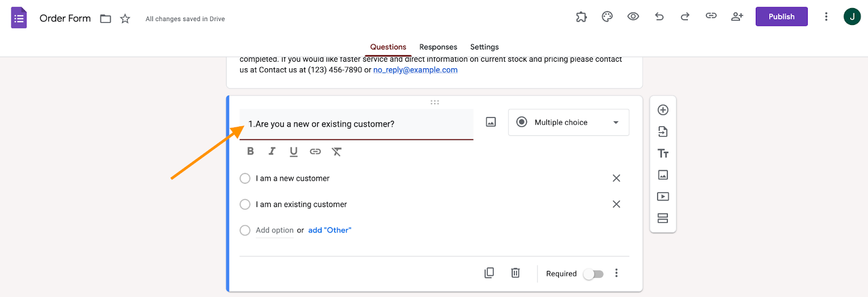Open the customize theme palette
Viewport: 868px width, 297px height.
pyautogui.click(x=607, y=17)
